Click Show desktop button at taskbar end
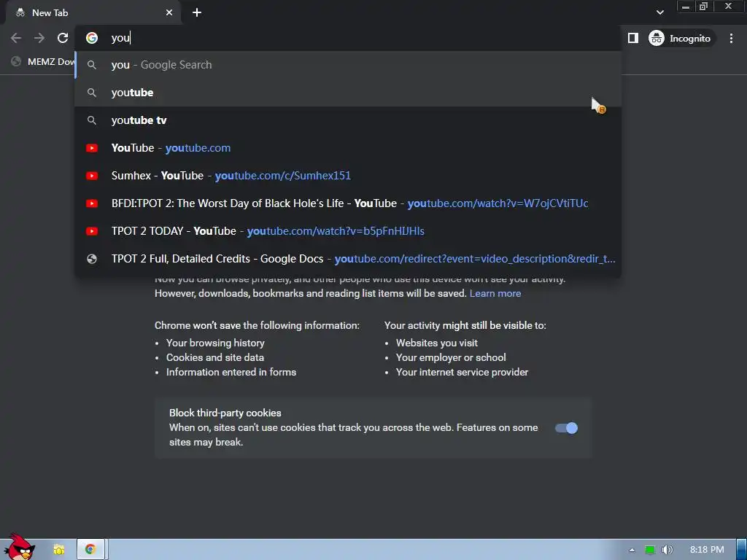 click(741, 550)
